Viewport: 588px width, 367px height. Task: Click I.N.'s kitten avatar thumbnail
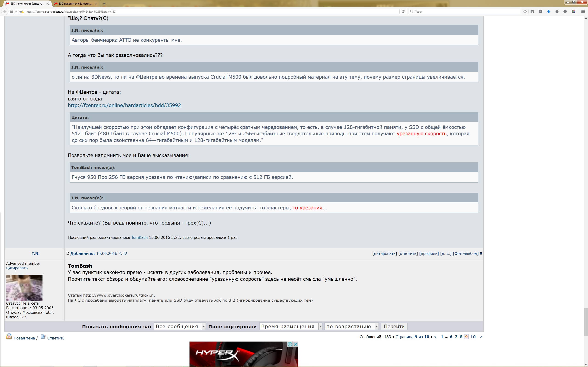point(24,288)
